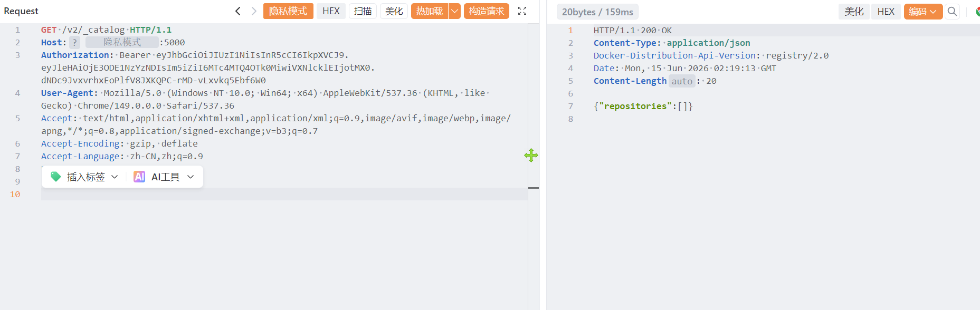Click the green move cross handle
This screenshot has height=310, width=980.
[x=531, y=155]
